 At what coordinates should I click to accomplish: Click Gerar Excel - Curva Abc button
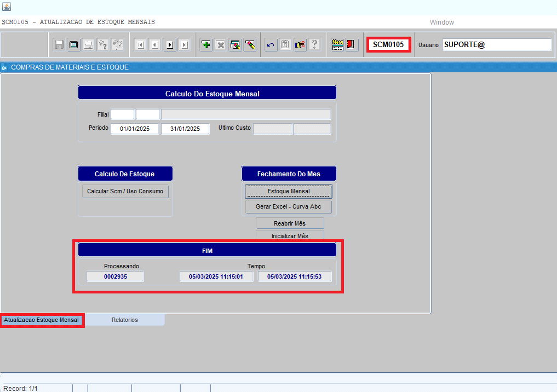coord(289,206)
